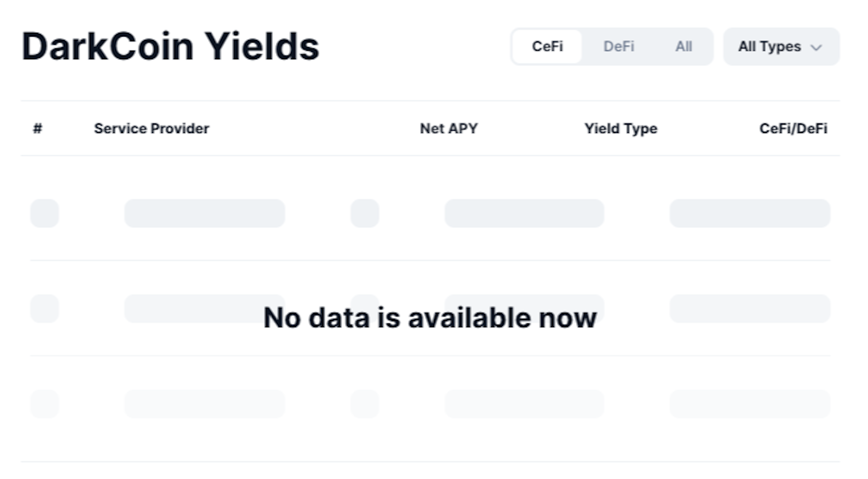Show All yields tab

(683, 47)
